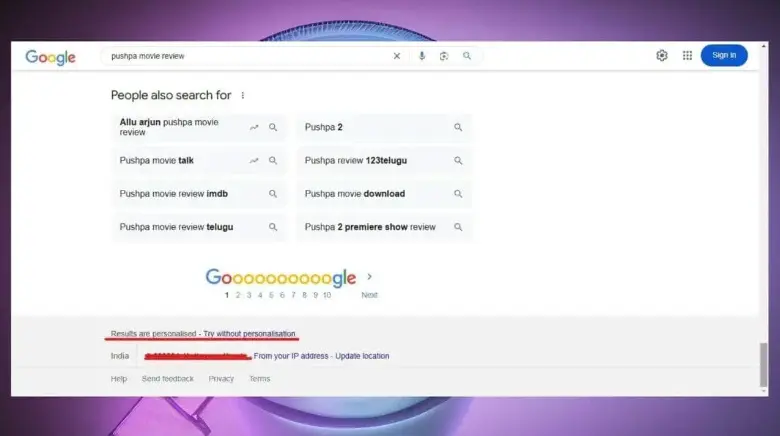Clear the search box with X icon
The height and width of the screenshot is (436, 780).
(396, 56)
